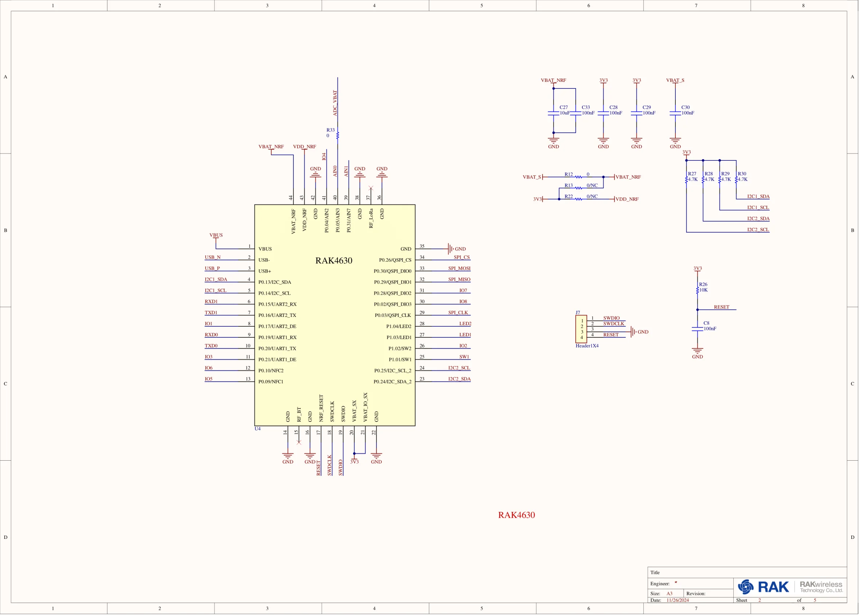Click the IO4 net label above pin 41
This screenshot has width=860, height=616.
coord(324,156)
